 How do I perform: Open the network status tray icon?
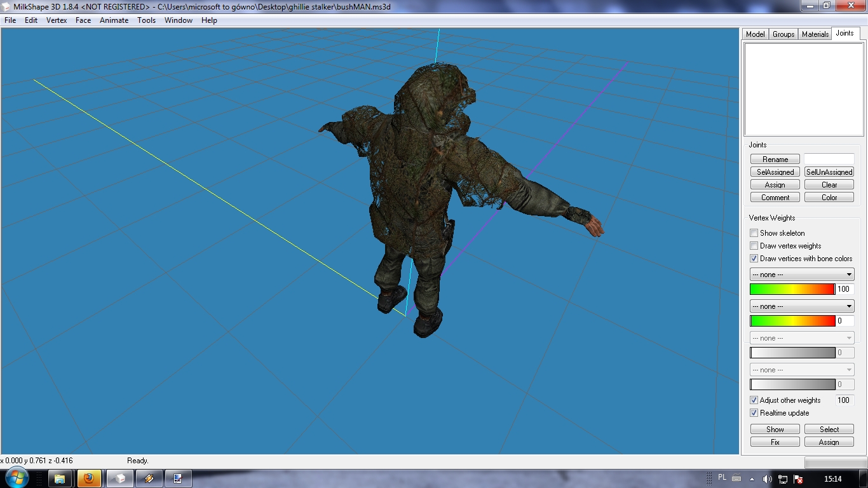[783, 479]
